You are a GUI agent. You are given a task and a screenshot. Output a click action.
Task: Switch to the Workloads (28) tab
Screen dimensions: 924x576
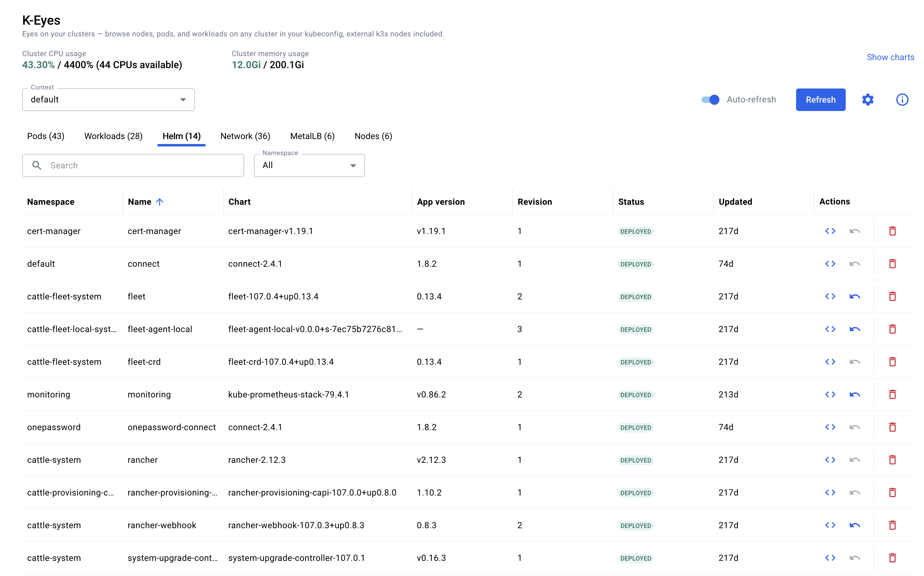click(113, 136)
